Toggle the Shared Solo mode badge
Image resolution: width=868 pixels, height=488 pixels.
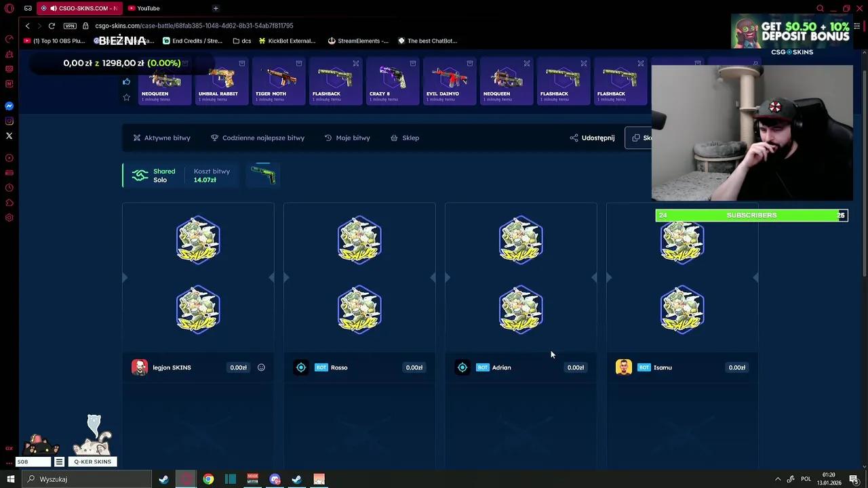153,176
